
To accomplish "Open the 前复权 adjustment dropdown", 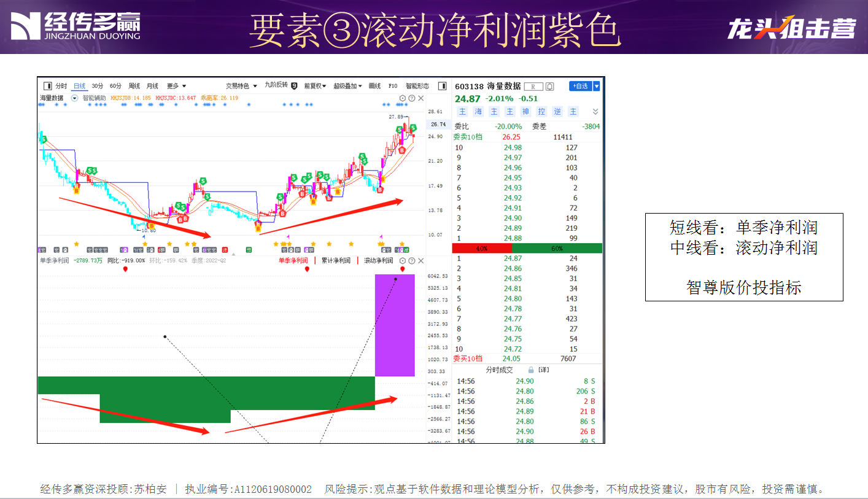I will (315, 86).
